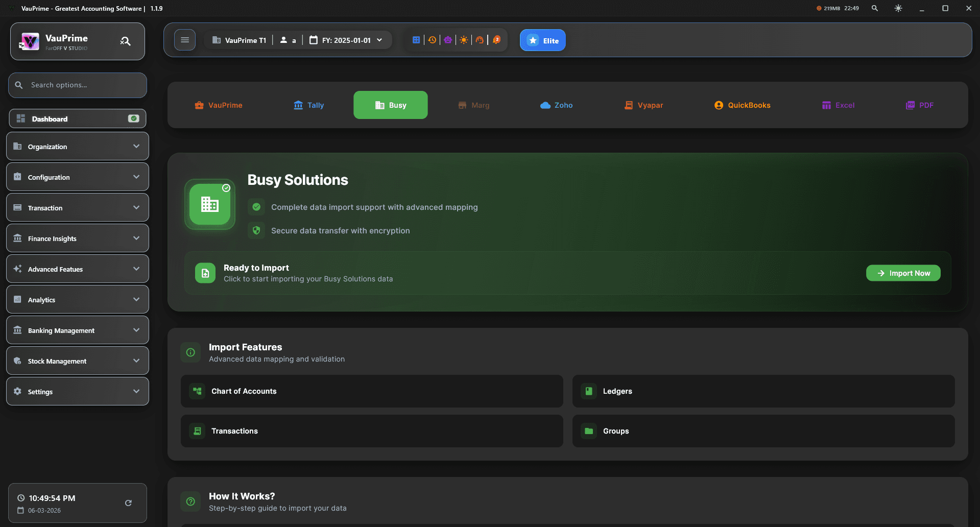The image size is (980, 527).
Task: Switch to the Tally import tab
Action: (x=309, y=105)
